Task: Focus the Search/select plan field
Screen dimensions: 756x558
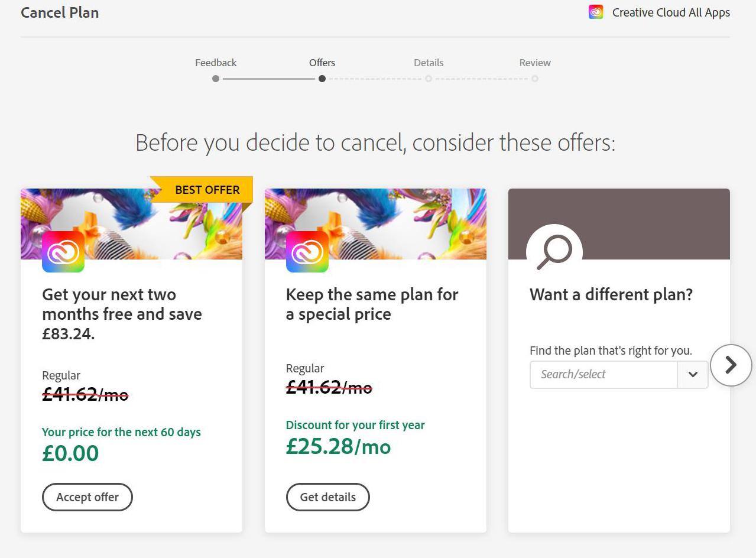Action: pos(603,375)
